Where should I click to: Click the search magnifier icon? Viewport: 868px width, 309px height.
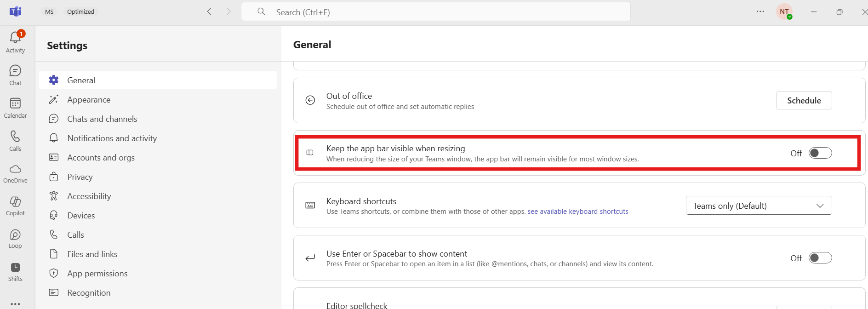pos(261,11)
